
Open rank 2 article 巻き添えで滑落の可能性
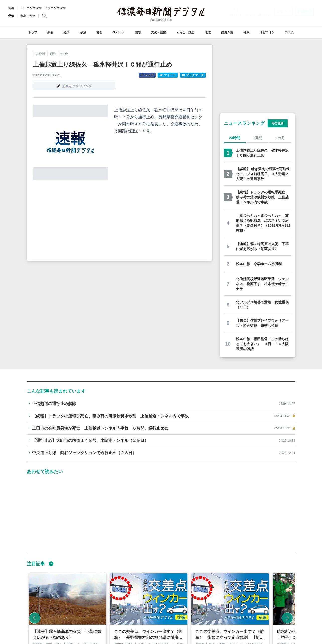(x=258, y=174)
